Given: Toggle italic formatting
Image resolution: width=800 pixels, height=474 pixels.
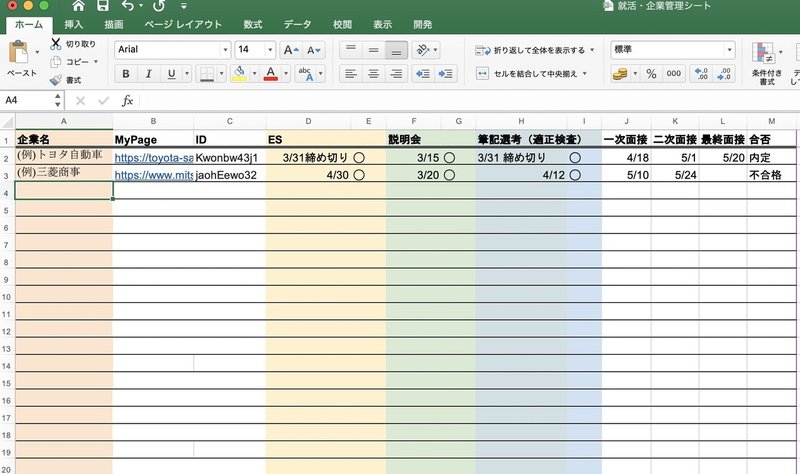Looking at the screenshot, I should [148, 74].
